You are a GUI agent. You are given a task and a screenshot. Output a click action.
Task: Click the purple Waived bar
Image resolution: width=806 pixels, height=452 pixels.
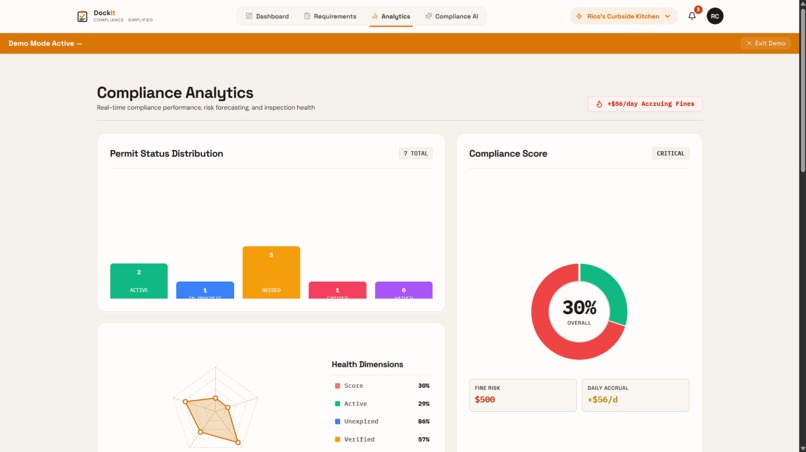404,290
